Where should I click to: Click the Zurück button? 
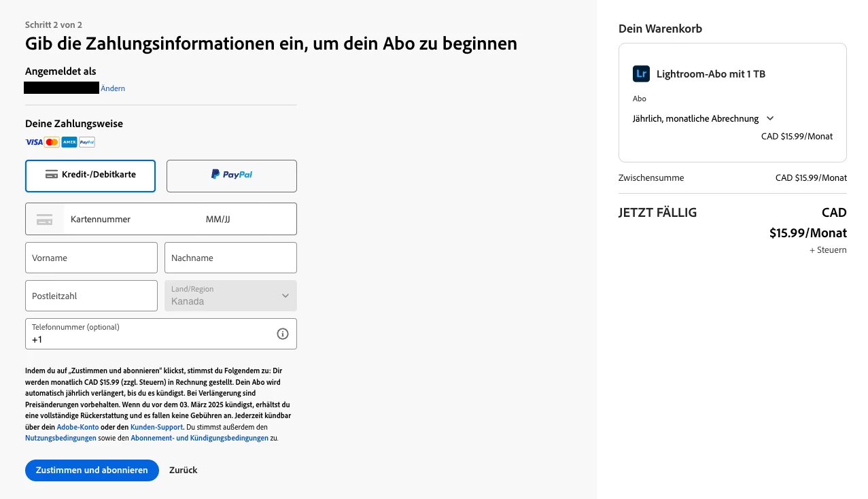click(184, 470)
